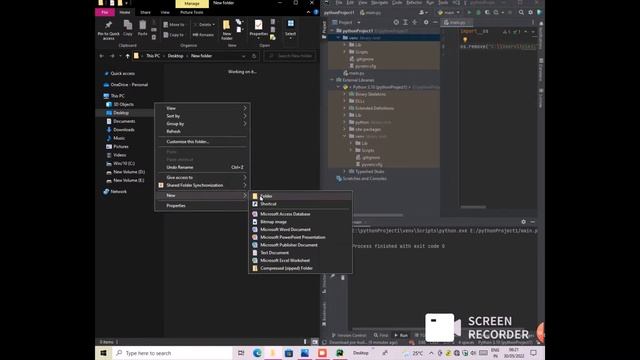Image resolution: width=640 pixels, height=360 pixels.
Task: Create a new Microsoft Excel Worksheet
Action: click(x=300, y=260)
